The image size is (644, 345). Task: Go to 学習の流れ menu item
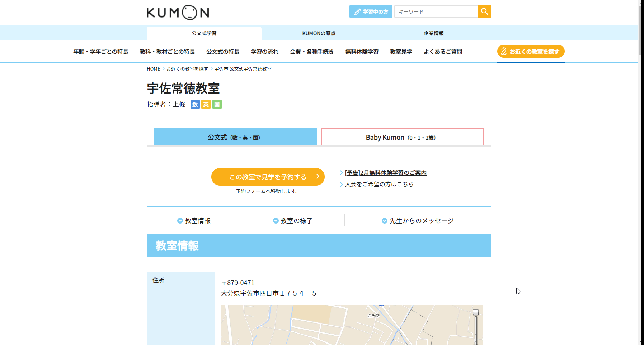pyautogui.click(x=264, y=52)
